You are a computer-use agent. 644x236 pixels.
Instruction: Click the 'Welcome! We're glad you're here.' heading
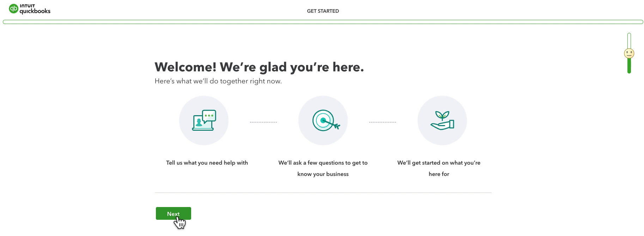tap(259, 67)
